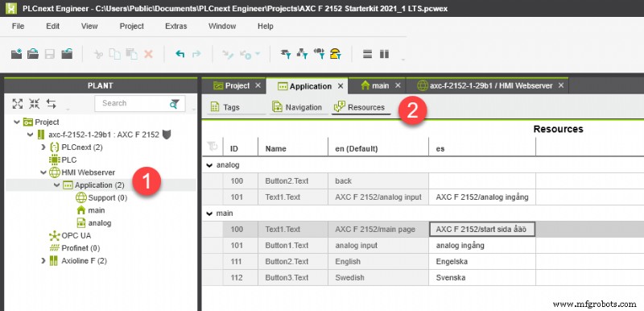Open the Edit menu

[52, 27]
